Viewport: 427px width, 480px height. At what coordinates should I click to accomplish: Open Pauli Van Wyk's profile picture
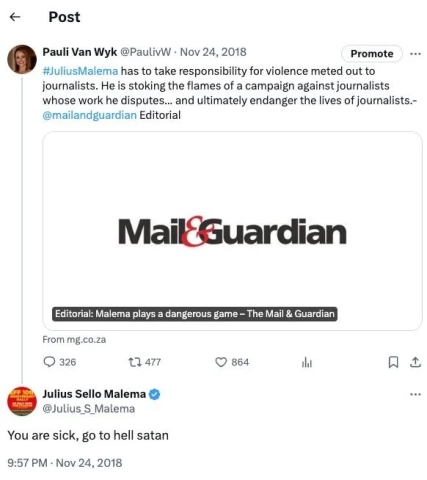point(22,59)
